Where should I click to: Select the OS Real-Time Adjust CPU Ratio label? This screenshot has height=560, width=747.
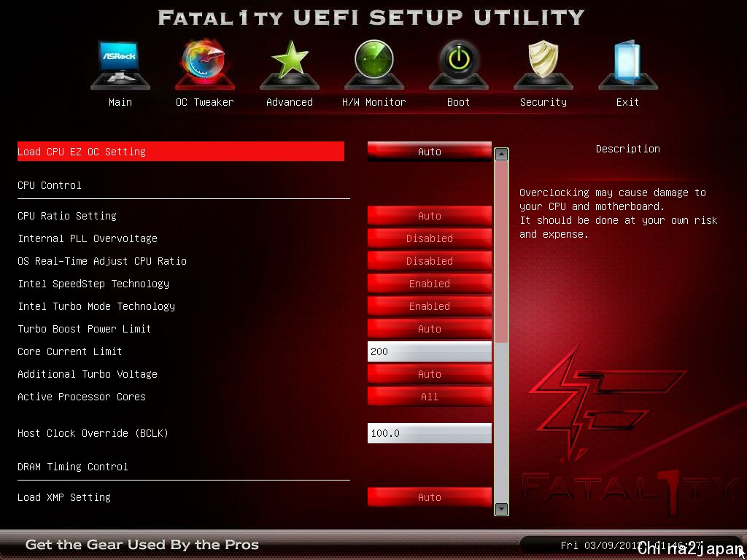pos(102,261)
